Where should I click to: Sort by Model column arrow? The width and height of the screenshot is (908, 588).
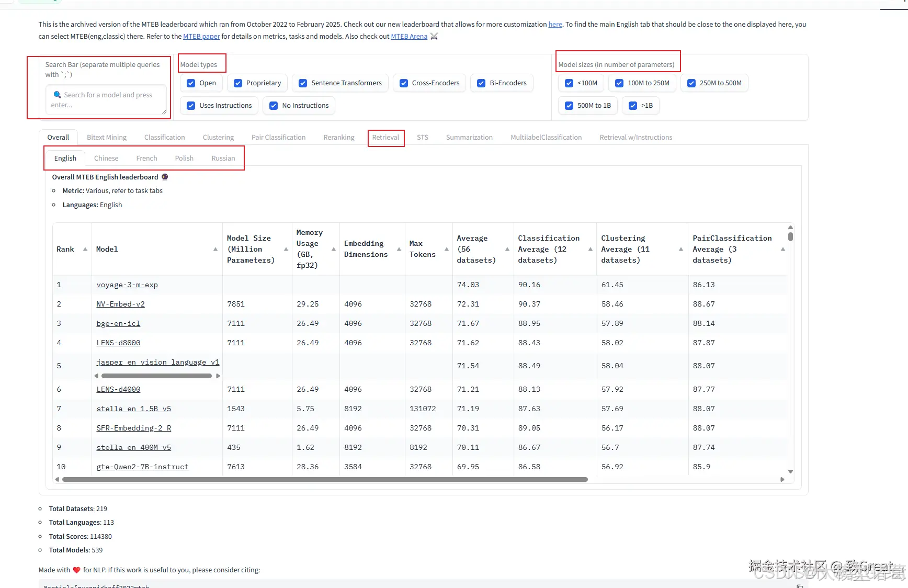click(x=215, y=249)
